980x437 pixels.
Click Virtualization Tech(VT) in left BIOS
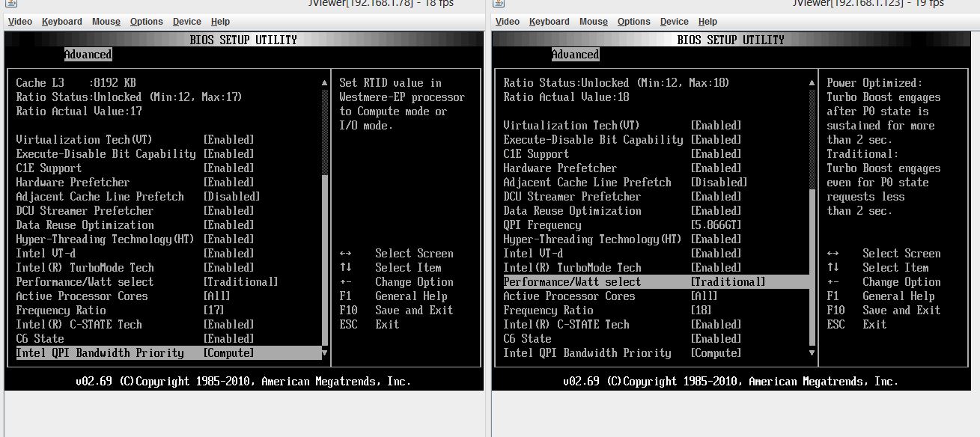(85, 140)
